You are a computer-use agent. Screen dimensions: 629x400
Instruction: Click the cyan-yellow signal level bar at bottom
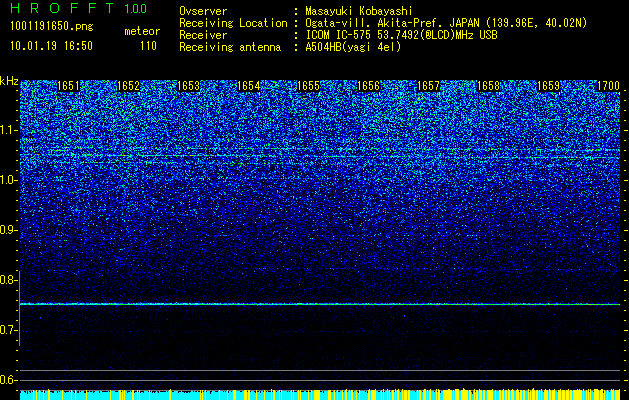coord(320,394)
